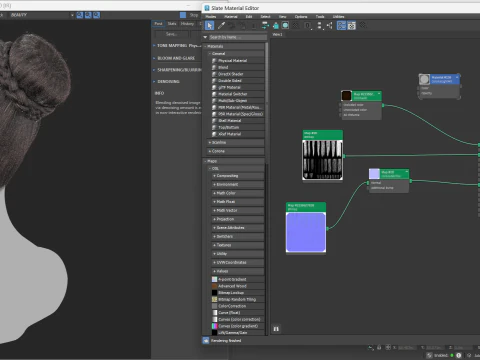Click the checkered background preview icon
Image resolution: width=480 pixels, height=360 pixels.
point(296,25)
